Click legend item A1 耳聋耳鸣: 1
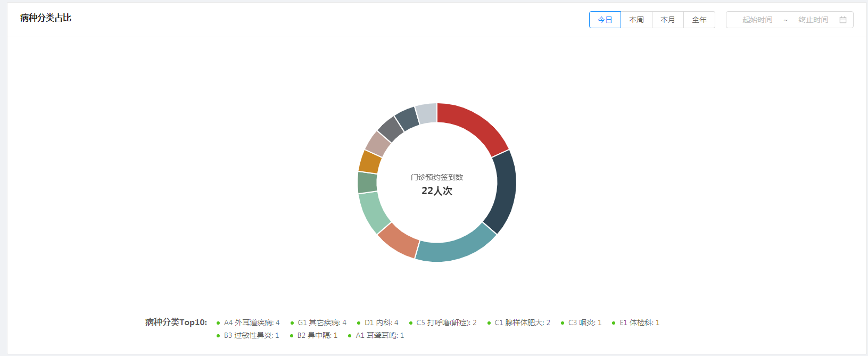This screenshot has width=868, height=356. click(x=376, y=335)
